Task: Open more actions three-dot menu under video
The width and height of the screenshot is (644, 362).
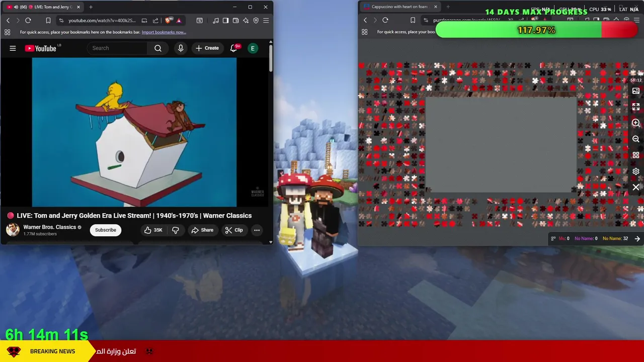Action: (x=257, y=230)
